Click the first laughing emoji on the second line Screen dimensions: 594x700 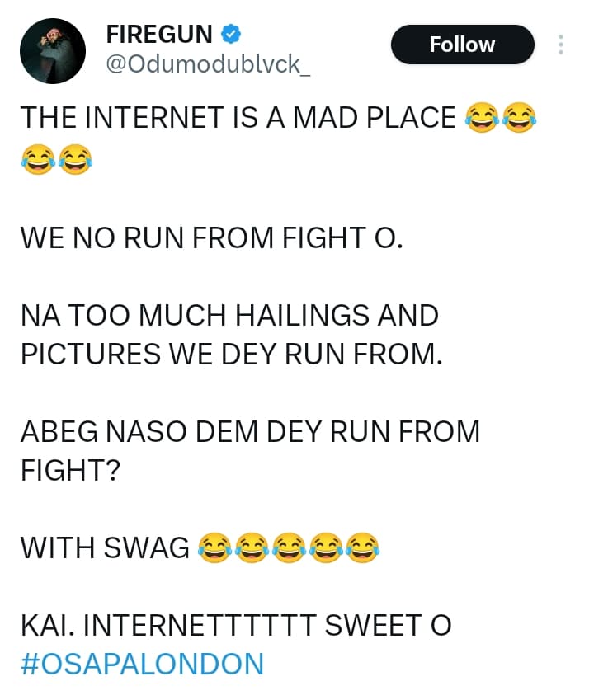click(x=38, y=159)
